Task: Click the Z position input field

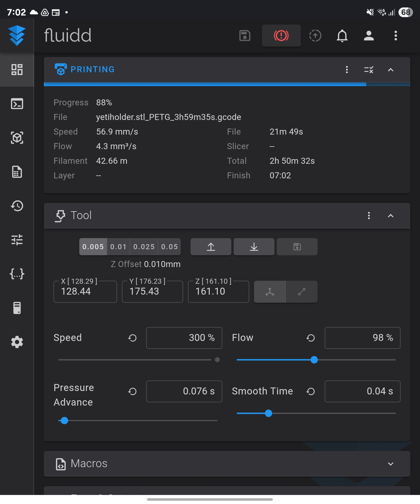Action: pos(219,292)
